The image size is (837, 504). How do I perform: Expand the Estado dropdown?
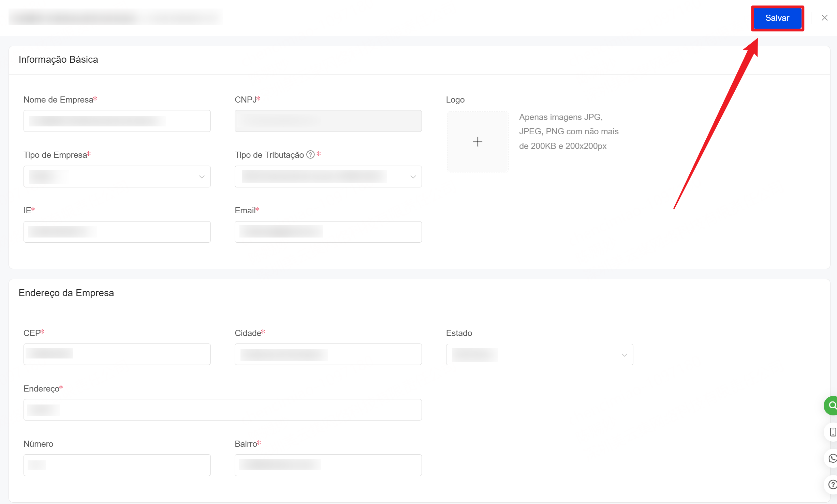(539, 355)
